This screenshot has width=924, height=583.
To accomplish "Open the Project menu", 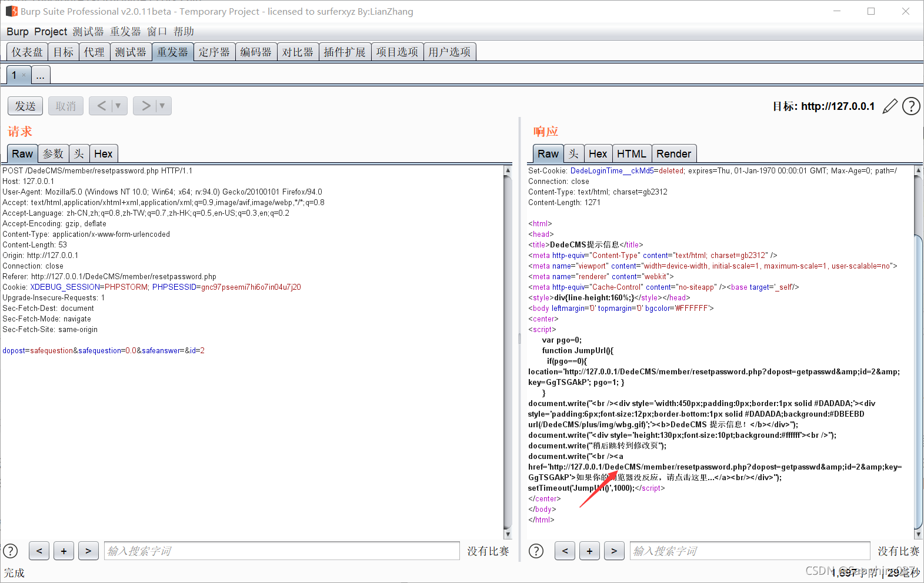I will tap(51, 32).
